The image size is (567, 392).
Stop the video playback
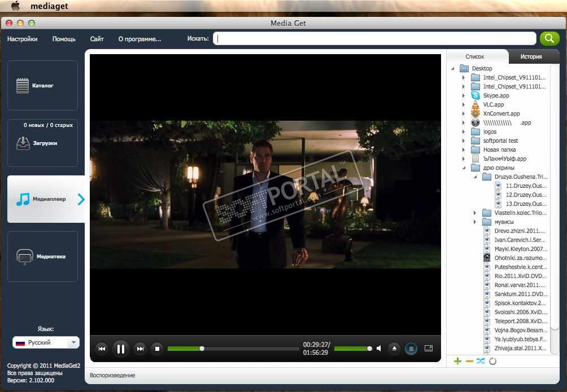tap(157, 349)
